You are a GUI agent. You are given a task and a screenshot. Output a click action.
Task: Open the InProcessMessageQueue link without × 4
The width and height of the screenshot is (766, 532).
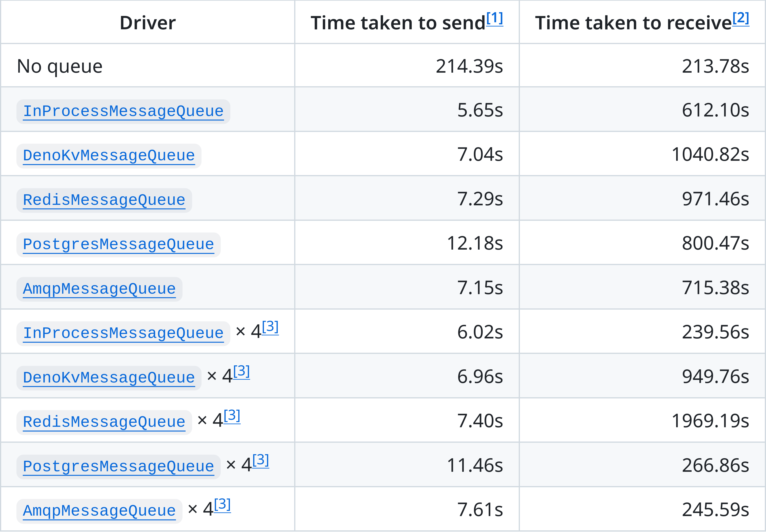pos(123,111)
